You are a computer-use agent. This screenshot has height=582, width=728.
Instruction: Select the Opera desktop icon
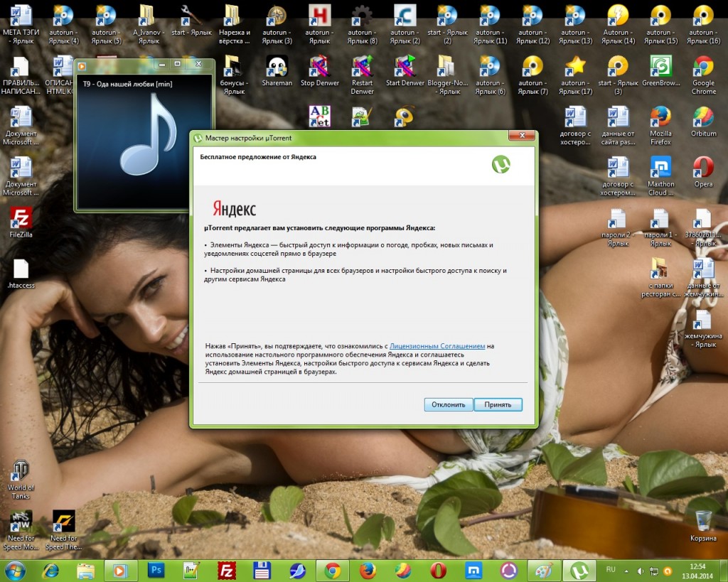click(x=703, y=172)
